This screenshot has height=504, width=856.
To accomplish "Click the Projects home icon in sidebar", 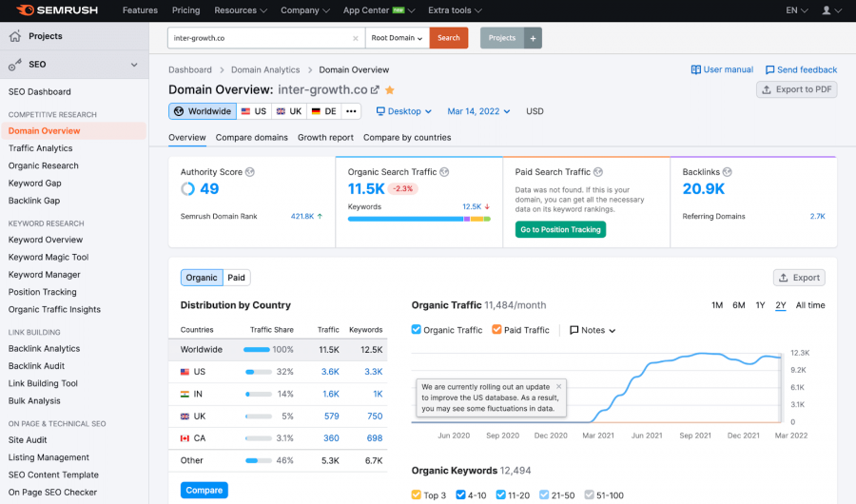I will pyautogui.click(x=14, y=36).
